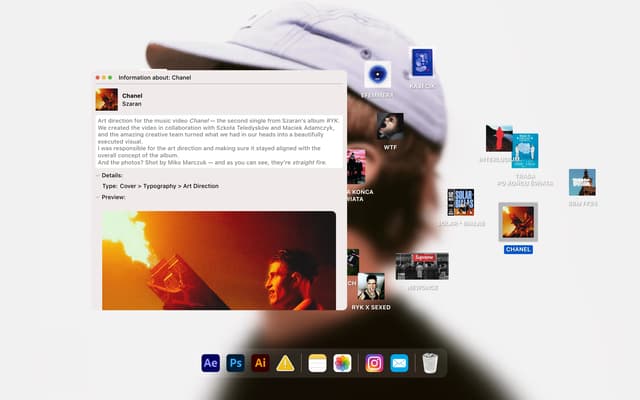Collapse the Details section
Viewport: 640px width, 400px height.
(x=98, y=175)
